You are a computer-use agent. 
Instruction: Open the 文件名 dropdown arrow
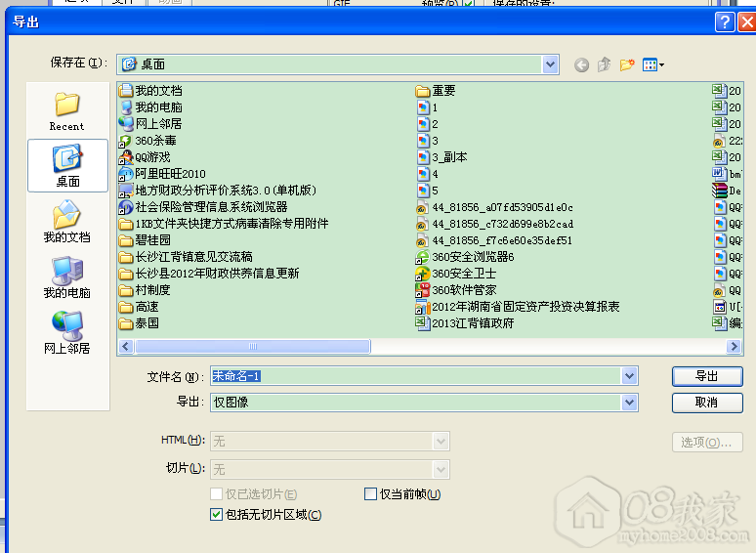pos(629,376)
